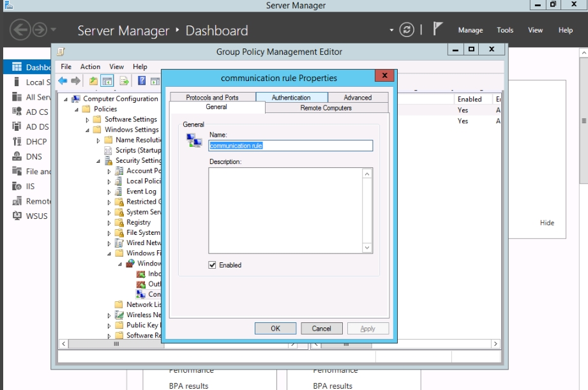The width and height of the screenshot is (588, 390).
Task: Click the Hide link in Server Manager dashboard
Action: tap(547, 223)
